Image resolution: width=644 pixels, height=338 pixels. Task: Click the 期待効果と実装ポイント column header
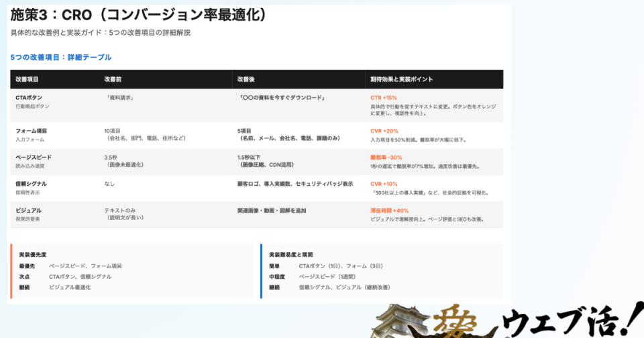pos(402,79)
